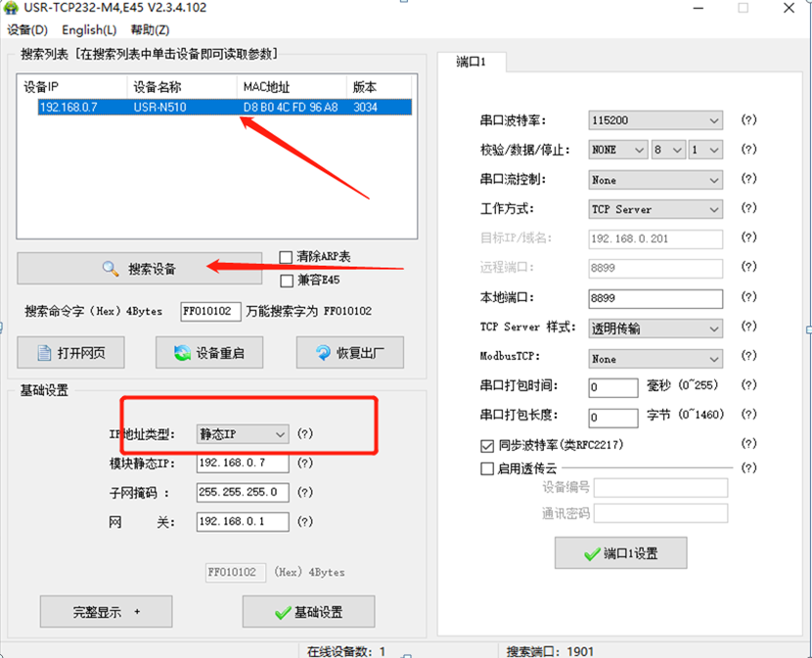Open help (?) for 目标IP/域名
This screenshot has width=812, height=658.
coord(748,238)
